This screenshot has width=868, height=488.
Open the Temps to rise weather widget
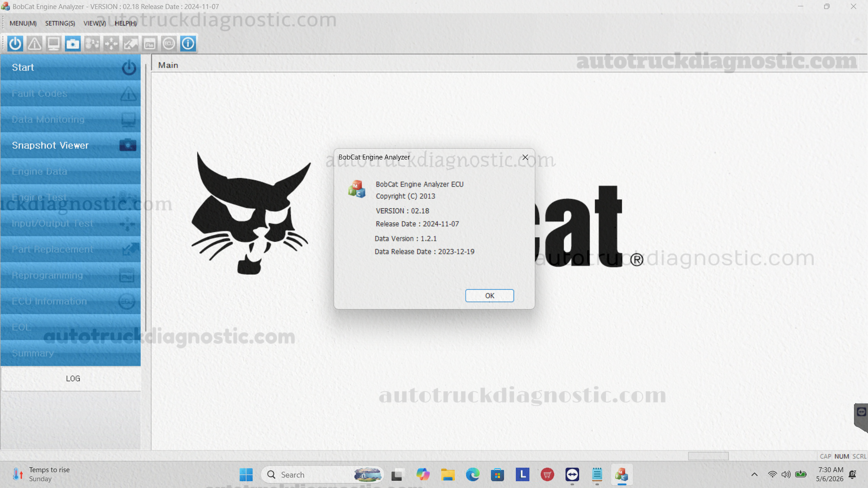[x=42, y=474]
